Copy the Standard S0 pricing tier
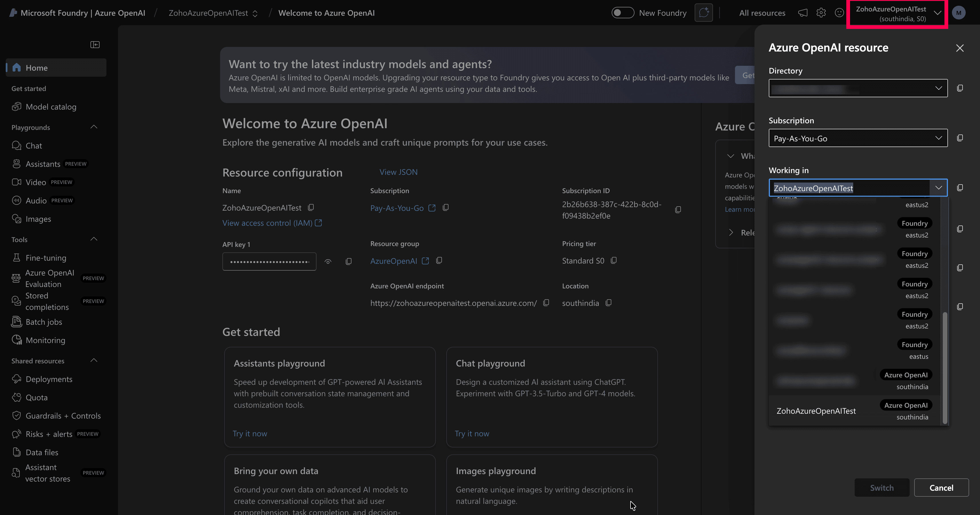This screenshot has width=980, height=515. coord(613,261)
